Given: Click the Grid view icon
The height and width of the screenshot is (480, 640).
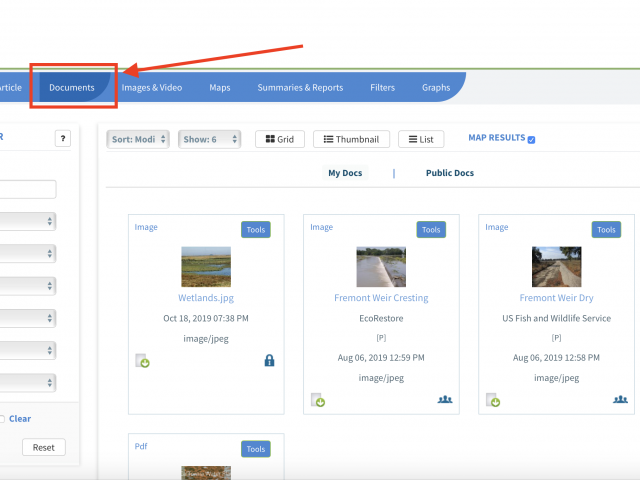Looking at the screenshot, I should coord(270,139).
